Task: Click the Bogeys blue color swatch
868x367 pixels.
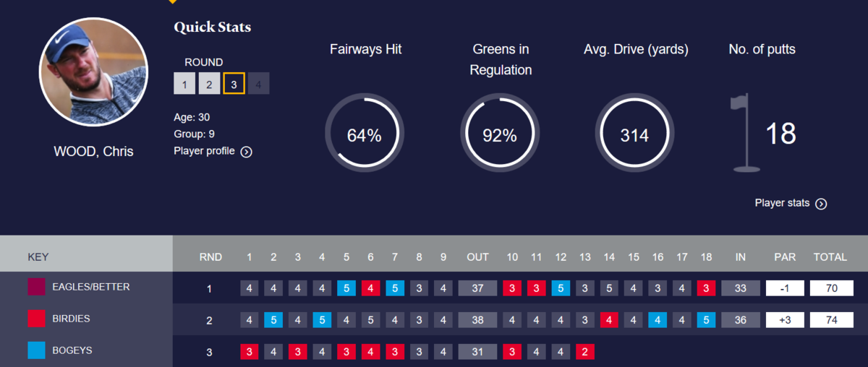Action: tap(36, 350)
